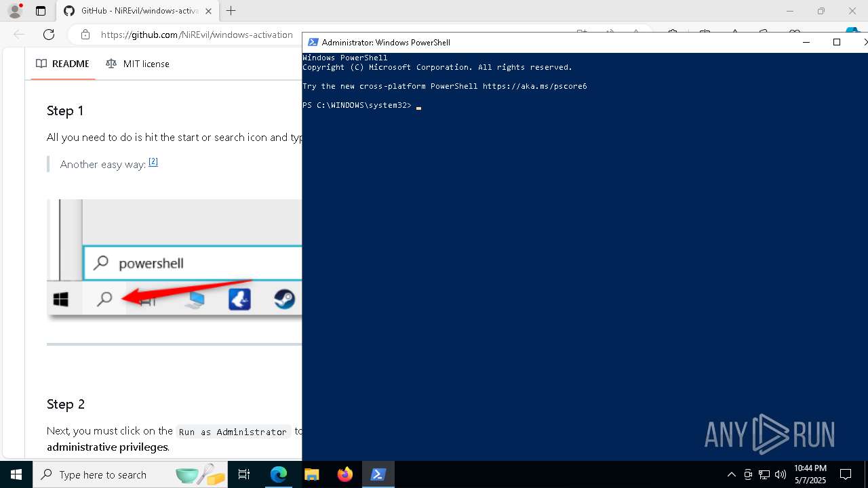
Task: Open the notification center icon
Action: click(846, 474)
